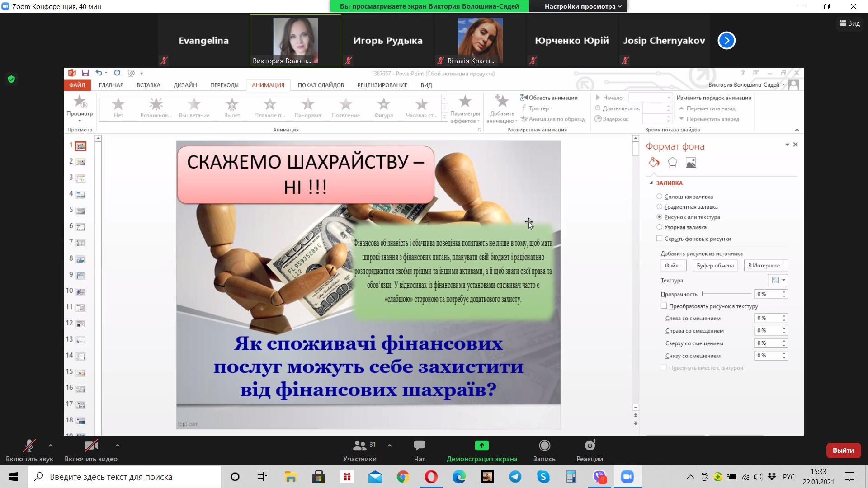Viewport: 868px width, 488px height.
Task: Click the camera icon to start video
Action: click(91, 446)
